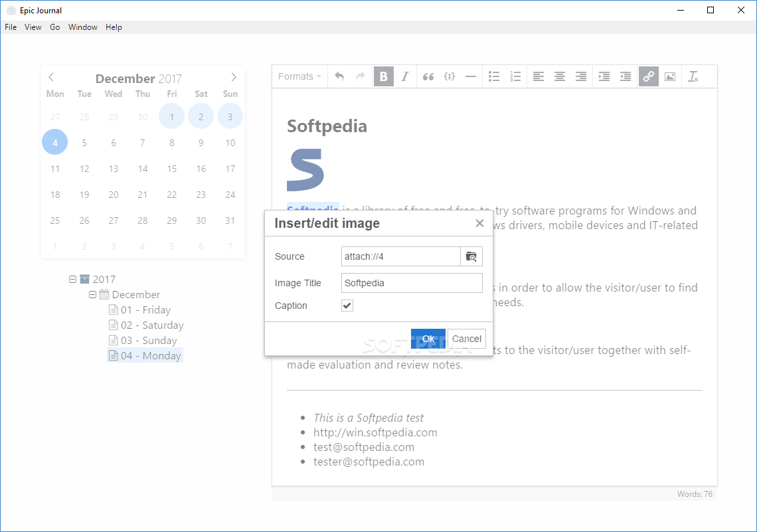Increase indent

604,76
